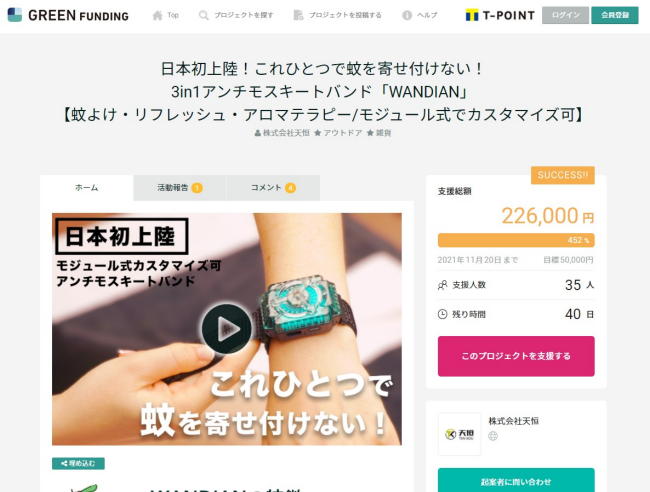650x492 pixels.
Task: Click the post project document icon
Action: [298, 15]
